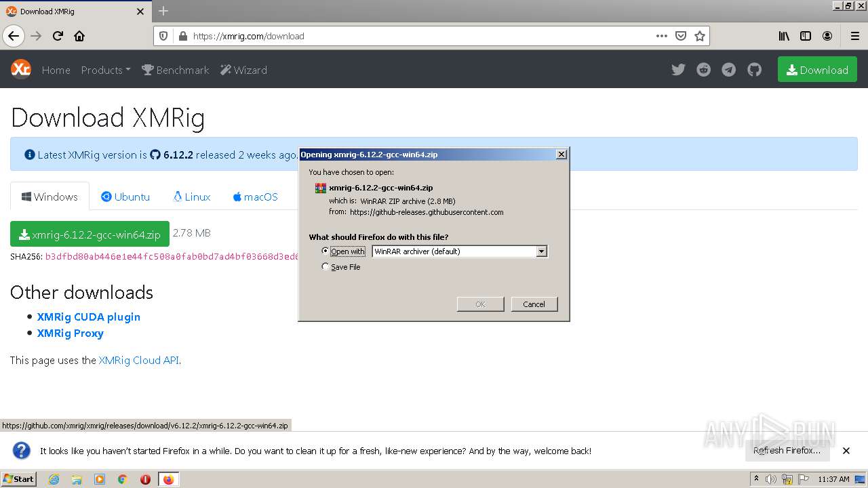Open the volume tray icon
Viewport: 868px width, 488px height.
click(x=771, y=479)
